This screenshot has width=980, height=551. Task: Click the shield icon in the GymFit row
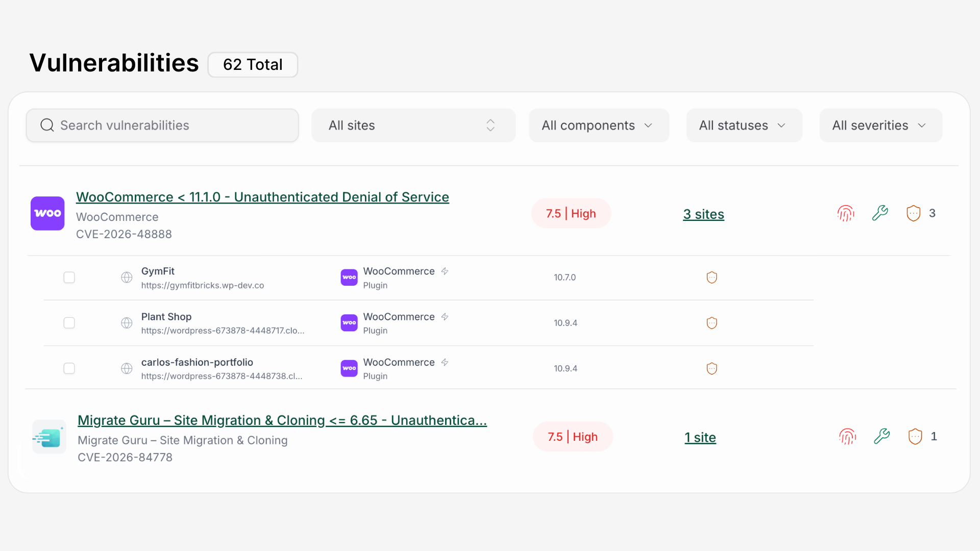(712, 277)
